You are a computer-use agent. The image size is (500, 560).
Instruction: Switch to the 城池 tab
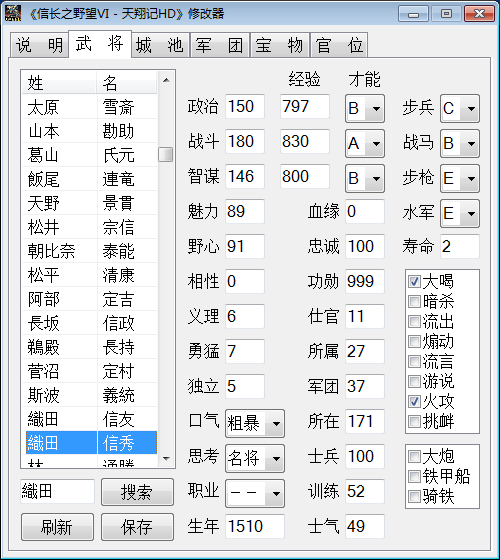coord(160,45)
